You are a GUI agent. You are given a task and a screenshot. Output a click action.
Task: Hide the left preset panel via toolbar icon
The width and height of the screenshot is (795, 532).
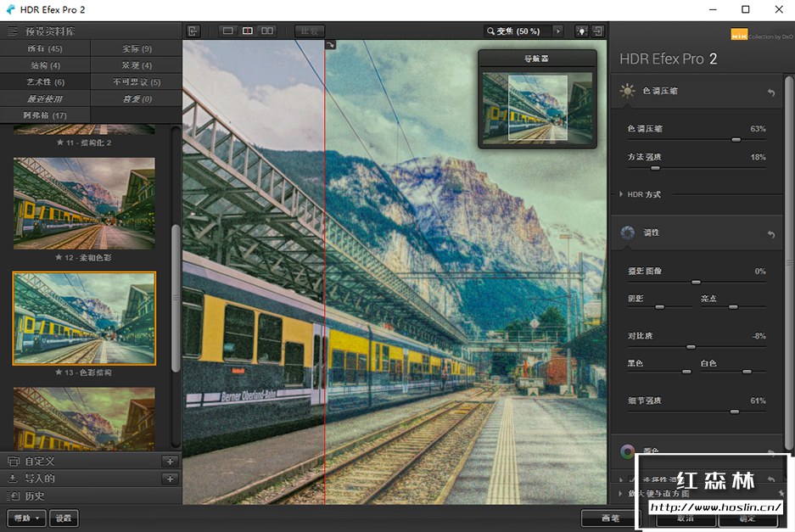[x=193, y=31]
